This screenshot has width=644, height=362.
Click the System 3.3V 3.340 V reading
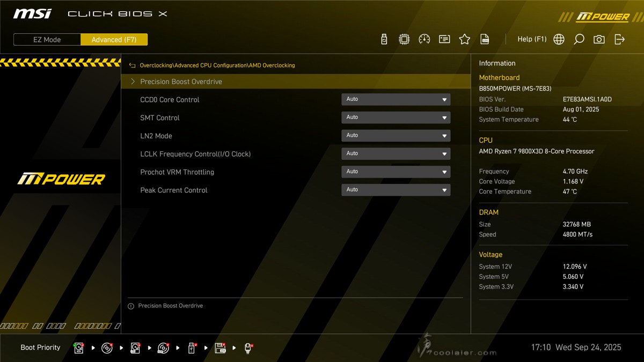point(573,287)
